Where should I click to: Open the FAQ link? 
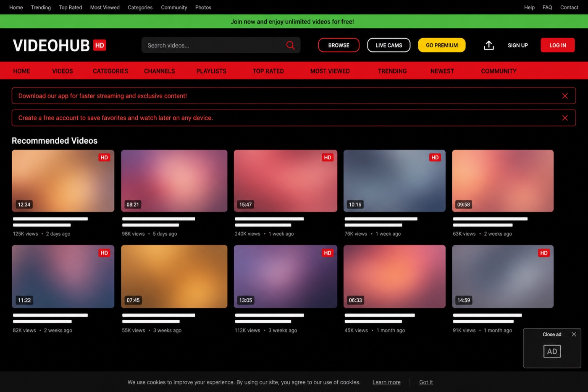(547, 8)
